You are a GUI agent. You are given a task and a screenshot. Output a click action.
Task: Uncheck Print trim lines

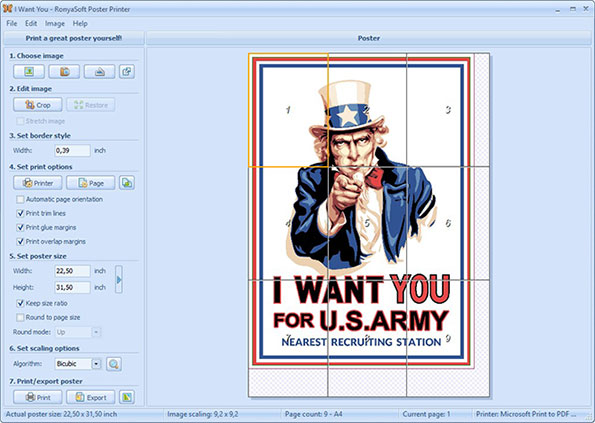[x=20, y=213]
